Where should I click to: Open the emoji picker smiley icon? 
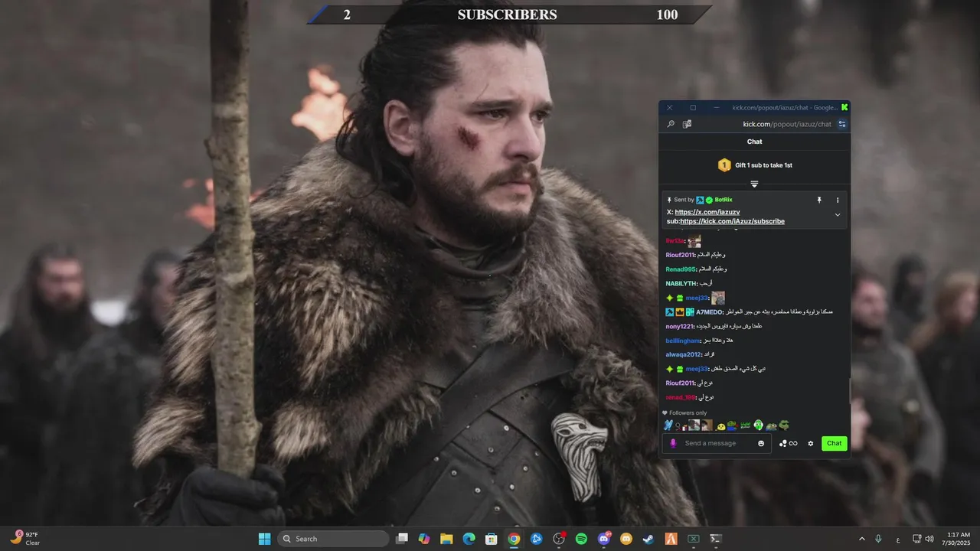coord(761,443)
